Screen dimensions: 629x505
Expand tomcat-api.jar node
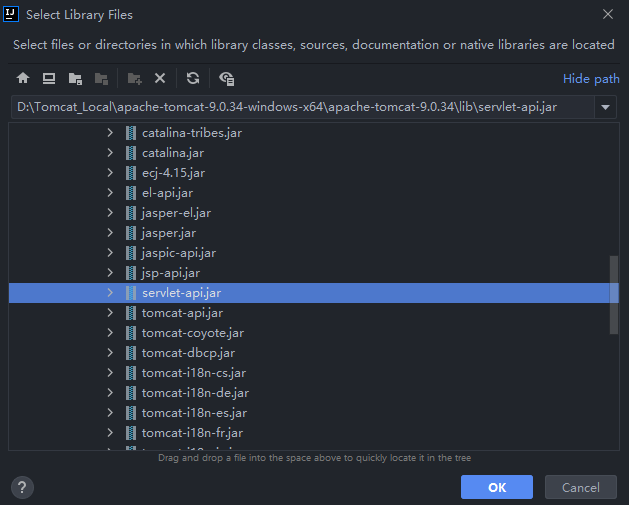coord(110,313)
